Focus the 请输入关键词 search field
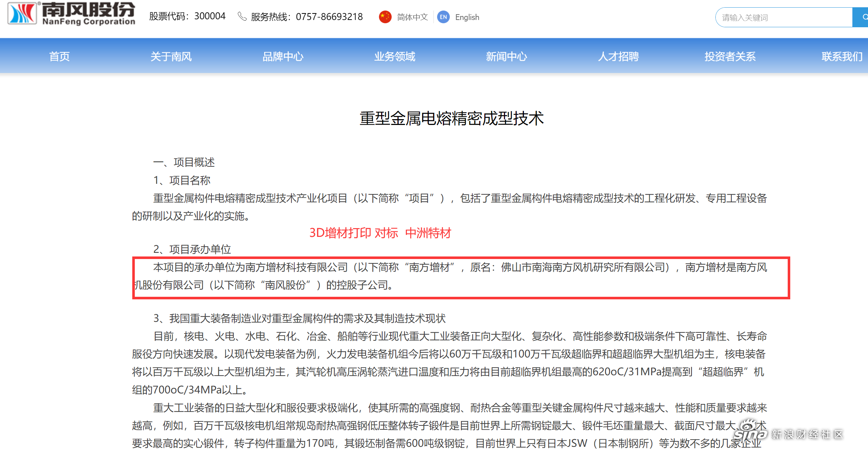This screenshot has height=453, width=868. click(785, 17)
